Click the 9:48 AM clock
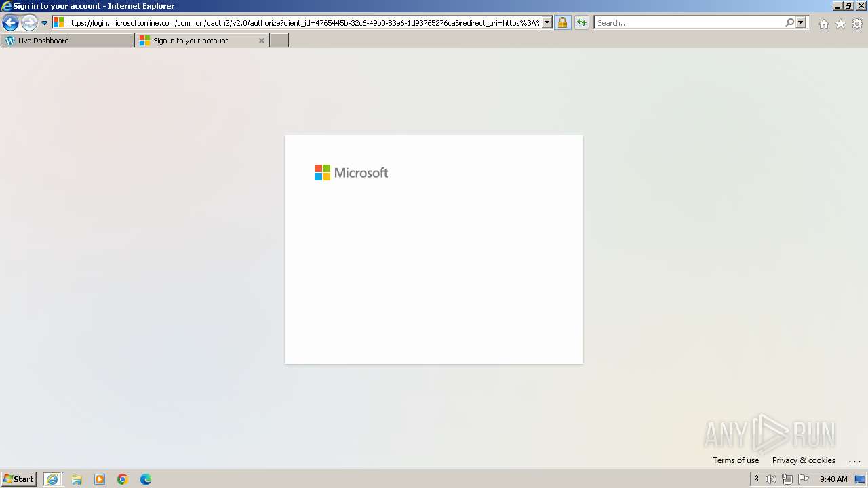 coord(833,479)
